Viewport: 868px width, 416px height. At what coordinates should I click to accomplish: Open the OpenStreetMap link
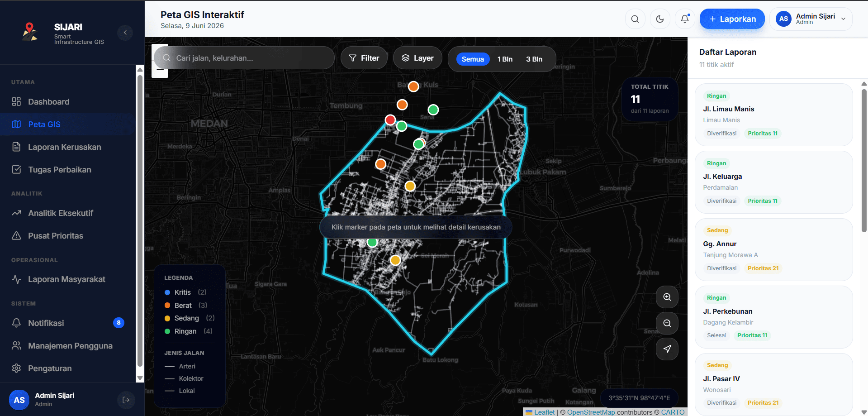591,412
